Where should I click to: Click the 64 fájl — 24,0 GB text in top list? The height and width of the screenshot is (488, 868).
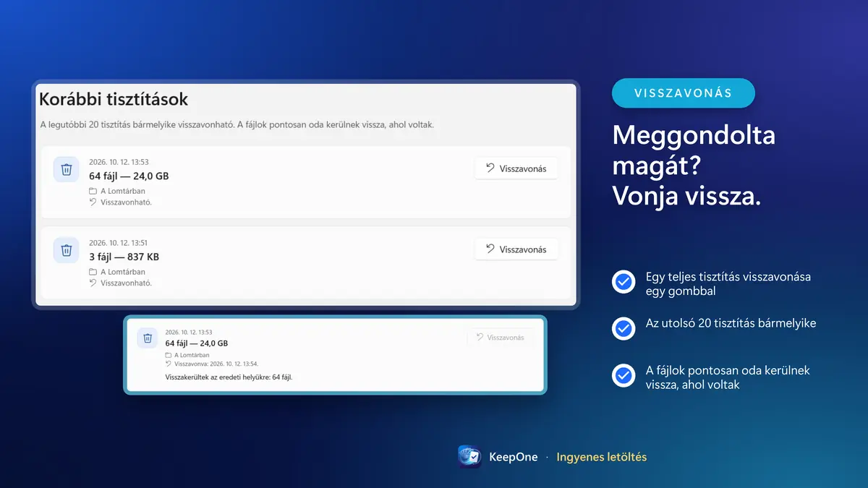(129, 176)
